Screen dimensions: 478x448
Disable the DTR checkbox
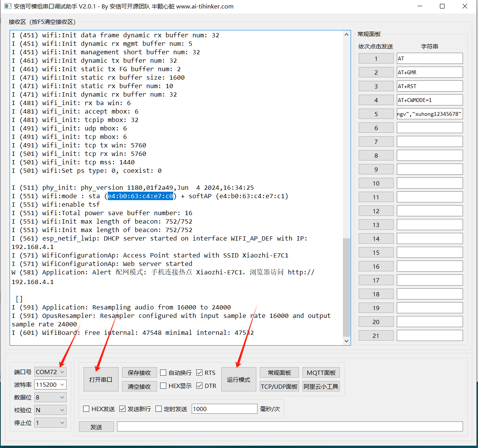coord(199,386)
